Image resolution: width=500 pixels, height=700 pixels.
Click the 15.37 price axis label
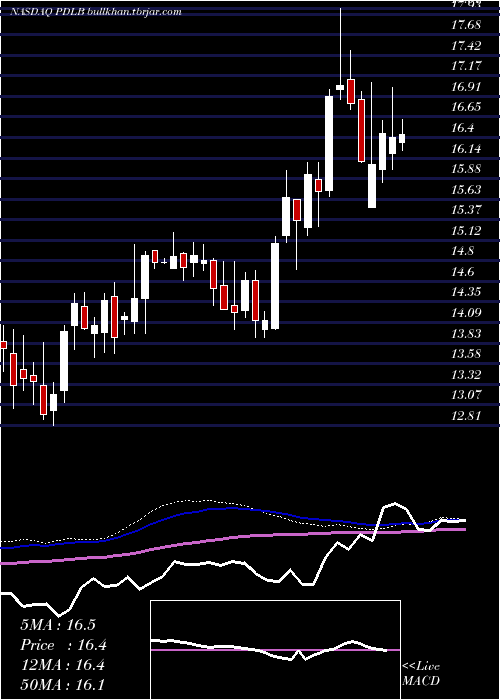(x=466, y=210)
